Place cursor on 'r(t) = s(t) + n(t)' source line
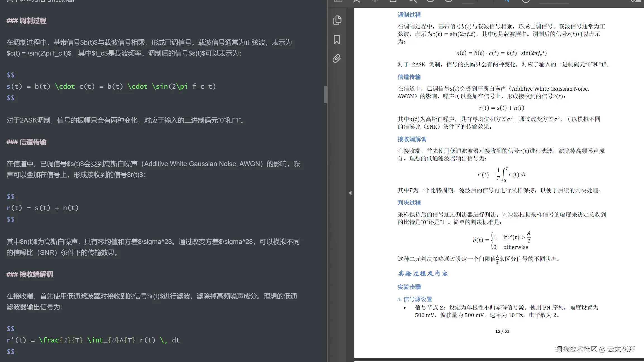The height and width of the screenshot is (362, 644). [42, 208]
